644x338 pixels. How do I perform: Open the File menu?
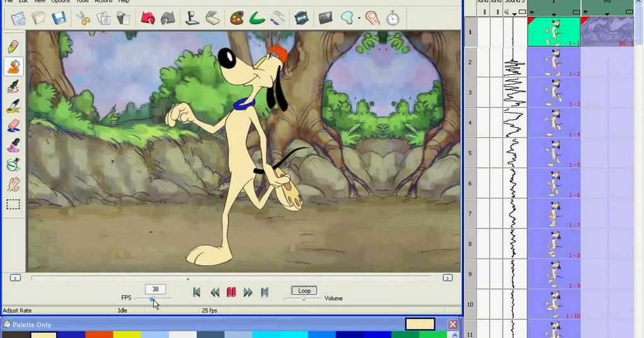(x=9, y=1)
